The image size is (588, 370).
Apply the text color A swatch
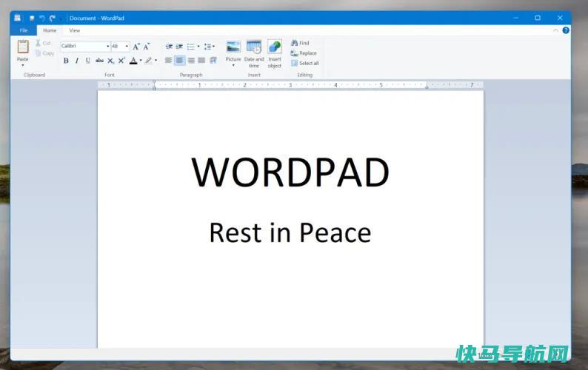133,61
